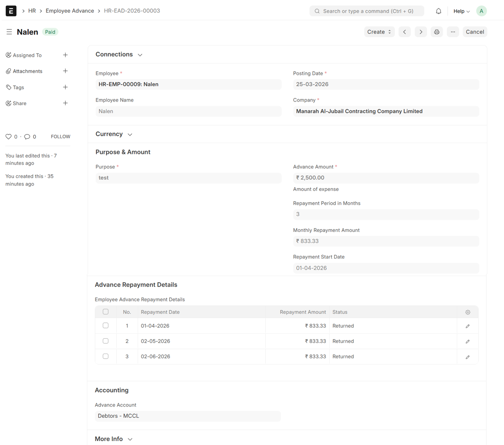
Task: Navigate to Employee Advance breadcrumb
Action: pos(70,11)
